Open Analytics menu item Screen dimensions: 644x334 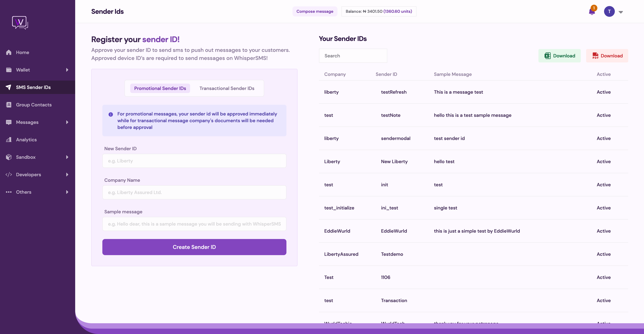tap(37, 139)
